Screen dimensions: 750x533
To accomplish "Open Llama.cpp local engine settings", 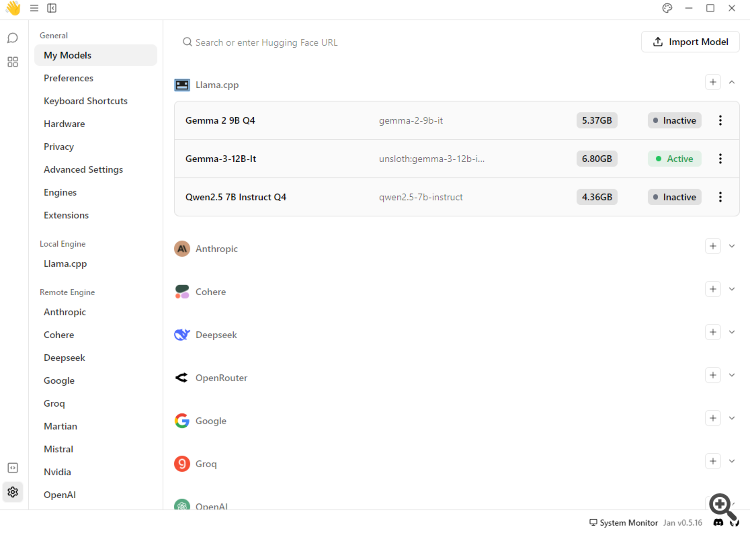I will tap(65, 264).
